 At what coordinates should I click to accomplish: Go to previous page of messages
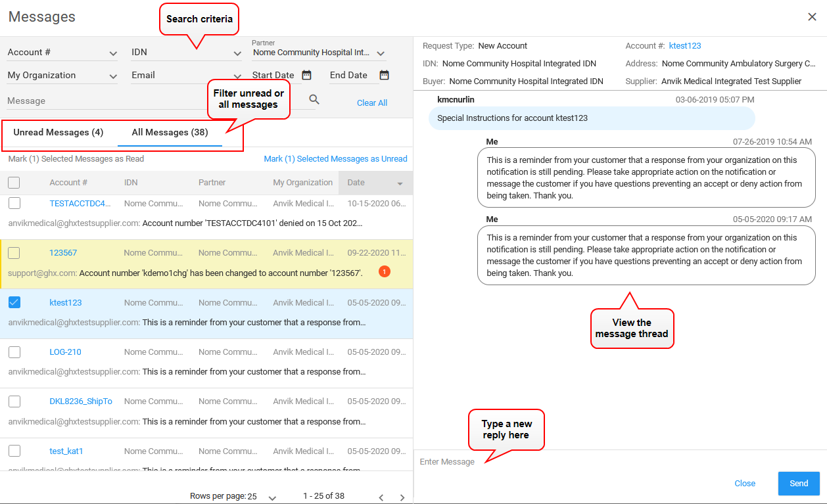(x=381, y=497)
